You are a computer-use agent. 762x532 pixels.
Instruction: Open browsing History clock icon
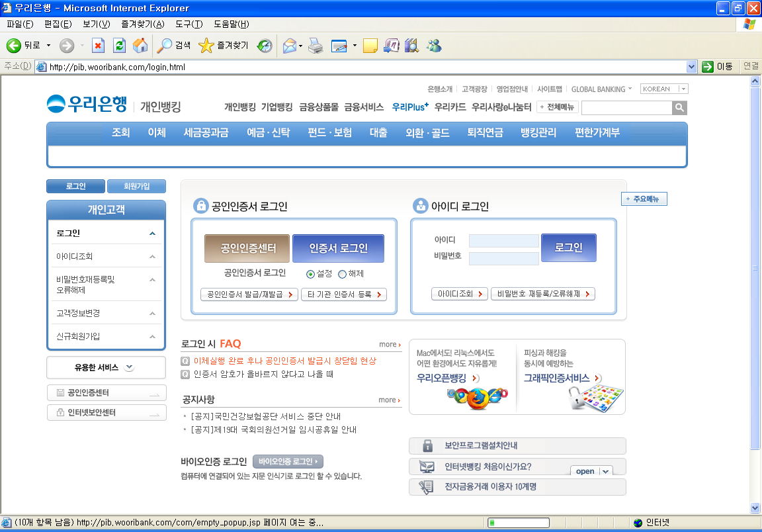265,46
